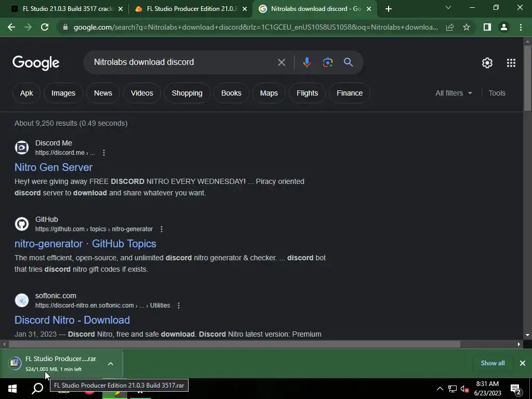
Task: Open options for the GitHub result
Action: pyautogui.click(x=162, y=229)
